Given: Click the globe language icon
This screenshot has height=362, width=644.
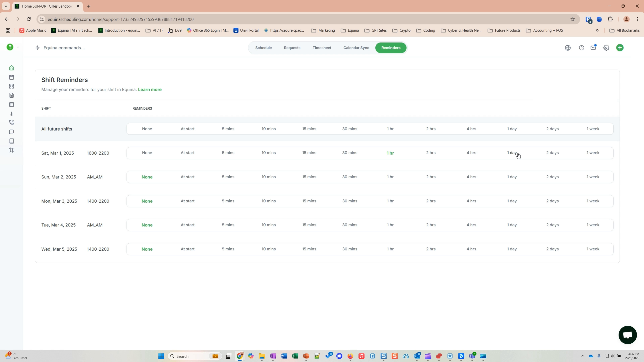Looking at the screenshot, I should click(x=568, y=47).
